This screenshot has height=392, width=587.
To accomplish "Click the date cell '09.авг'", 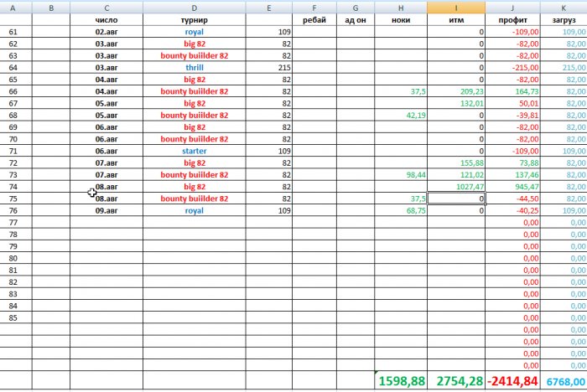I will pyautogui.click(x=106, y=210).
